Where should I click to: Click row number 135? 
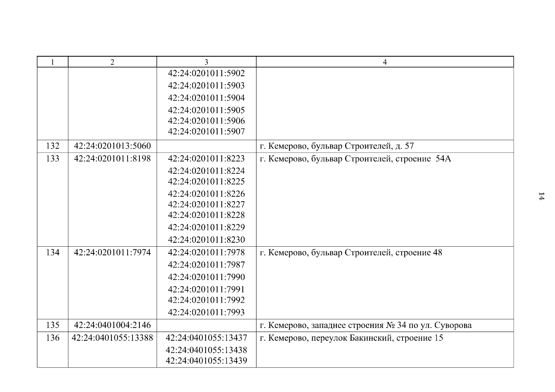pyautogui.click(x=53, y=325)
